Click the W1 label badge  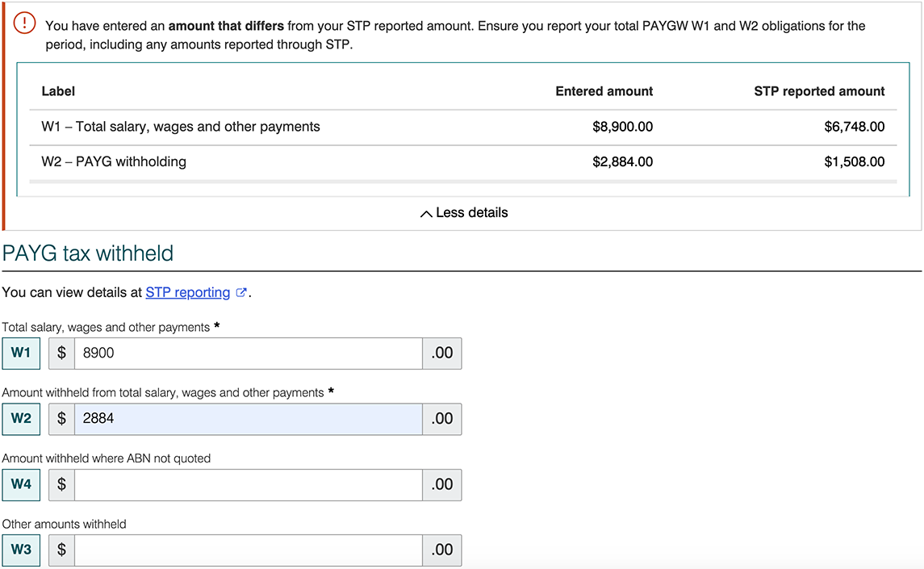(21, 354)
